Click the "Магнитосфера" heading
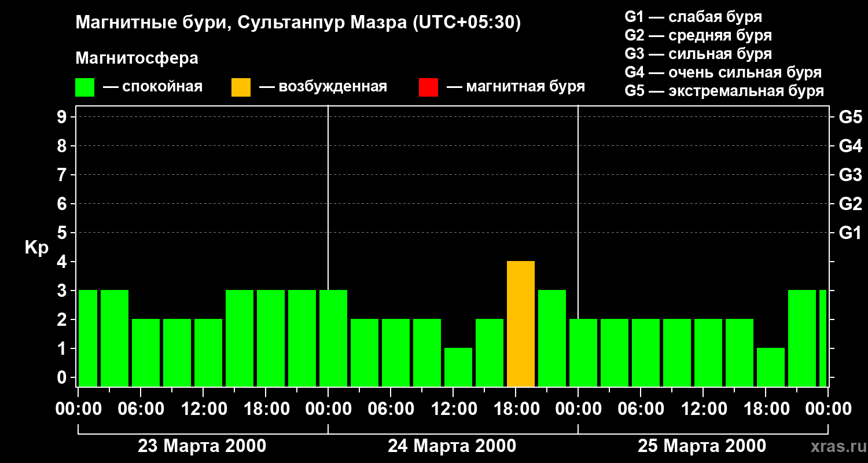 137,58
